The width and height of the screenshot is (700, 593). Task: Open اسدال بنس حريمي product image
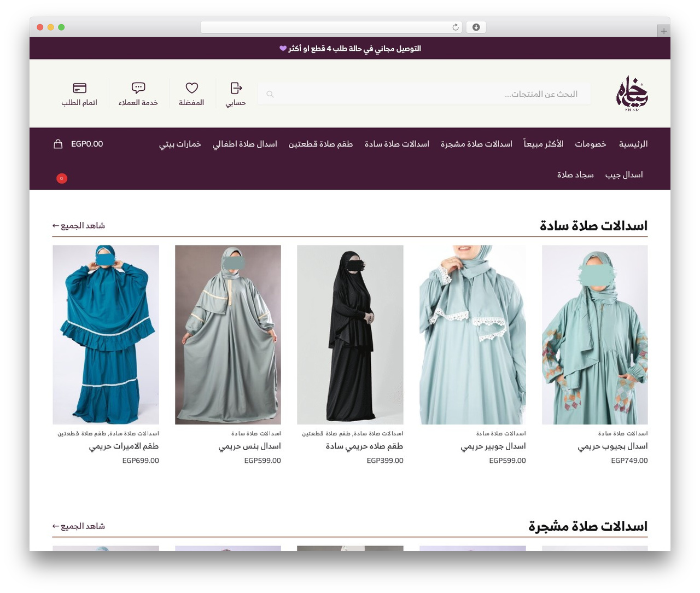click(228, 334)
